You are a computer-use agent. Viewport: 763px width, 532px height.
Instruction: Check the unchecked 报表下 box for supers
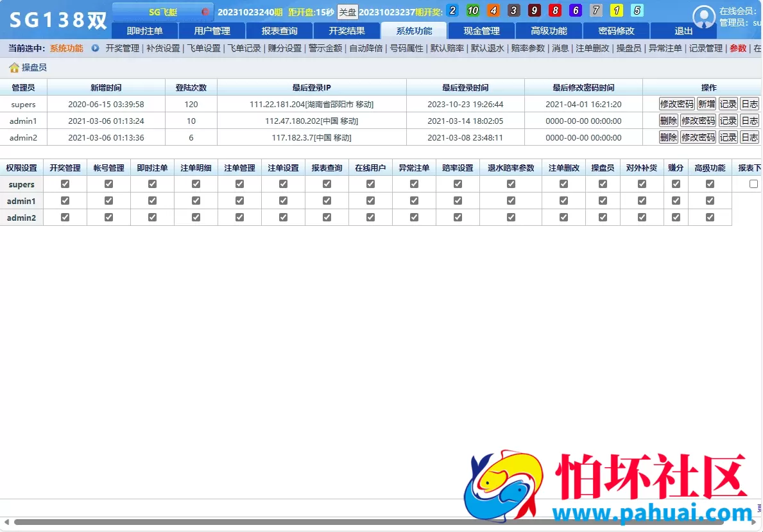pyautogui.click(x=754, y=184)
